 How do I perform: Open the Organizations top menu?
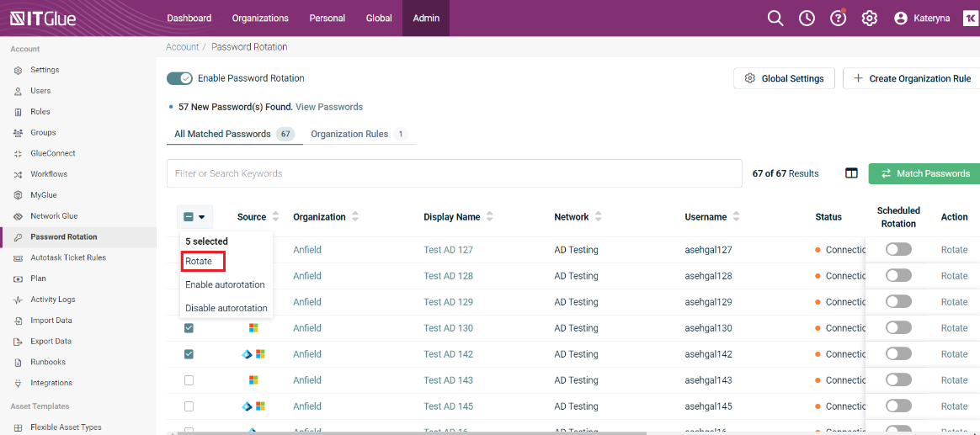[x=260, y=19]
